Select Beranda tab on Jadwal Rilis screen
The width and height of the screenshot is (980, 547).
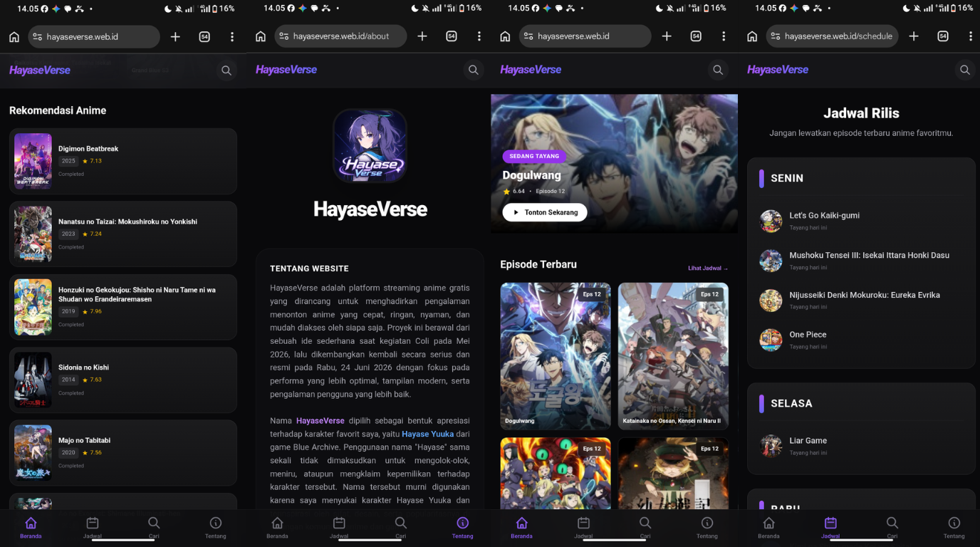pyautogui.click(x=768, y=528)
